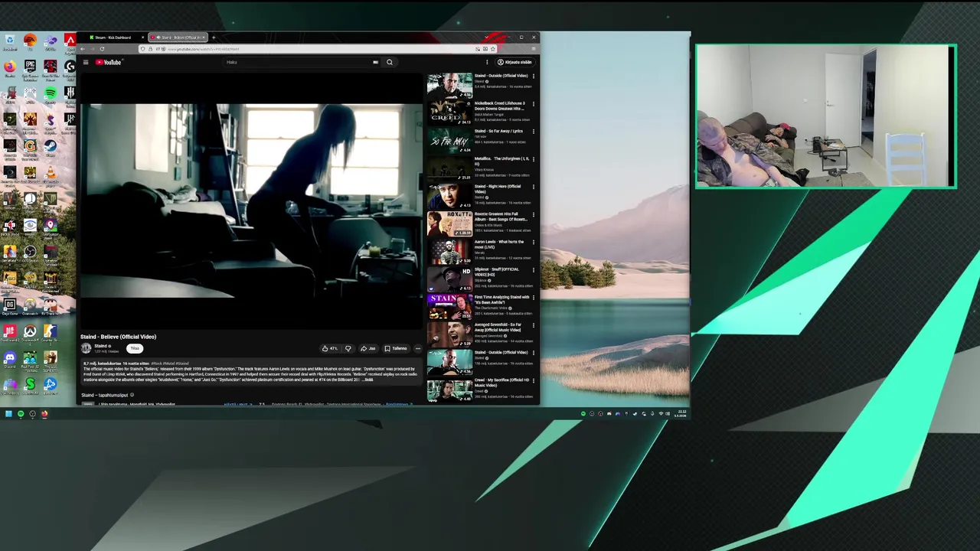Subscribe to Staind with 'Tilaa' button
Screen dimensions: 980x551
click(x=135, y=348)
